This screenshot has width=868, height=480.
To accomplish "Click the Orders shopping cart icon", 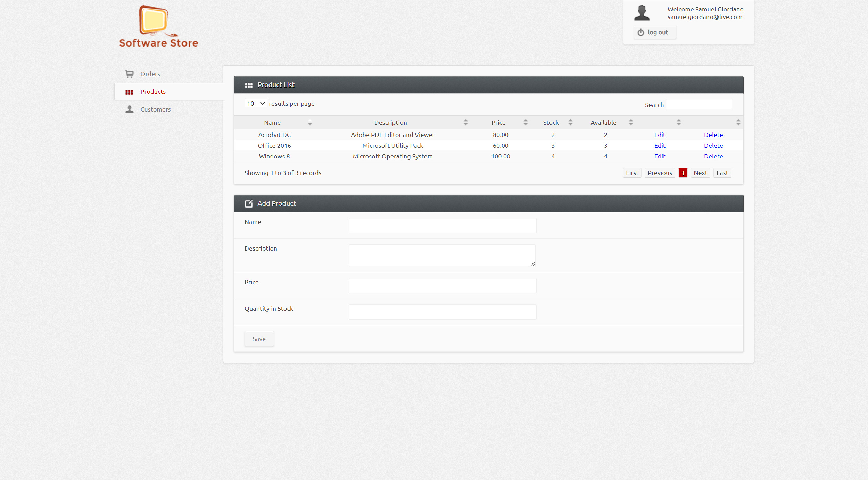I will coord(129,74).
